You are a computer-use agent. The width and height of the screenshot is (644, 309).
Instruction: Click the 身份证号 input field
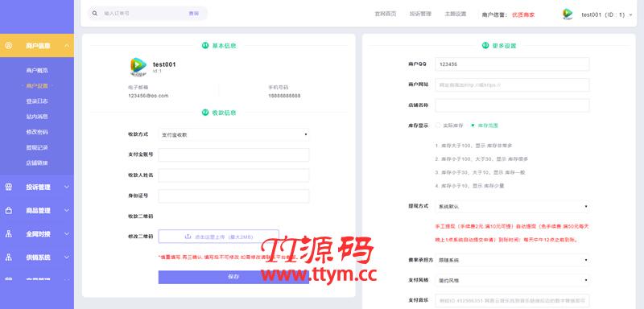click(x=233, y=196)
